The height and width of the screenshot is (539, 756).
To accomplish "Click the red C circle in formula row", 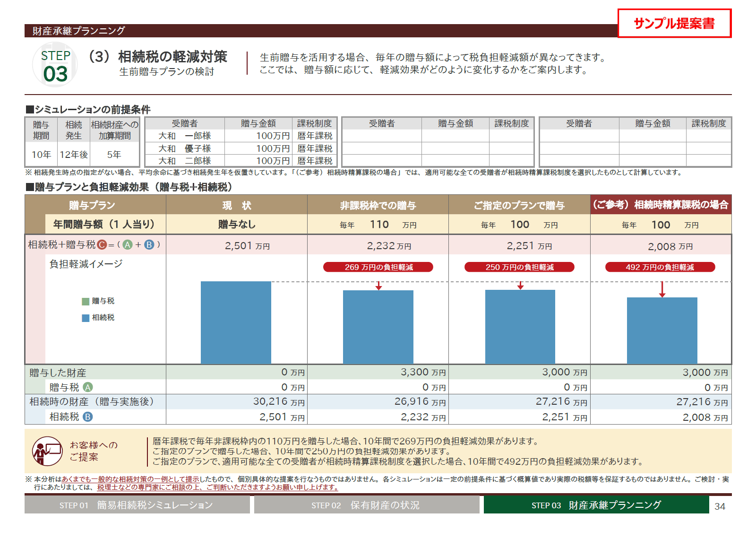I will click(102, 245).
